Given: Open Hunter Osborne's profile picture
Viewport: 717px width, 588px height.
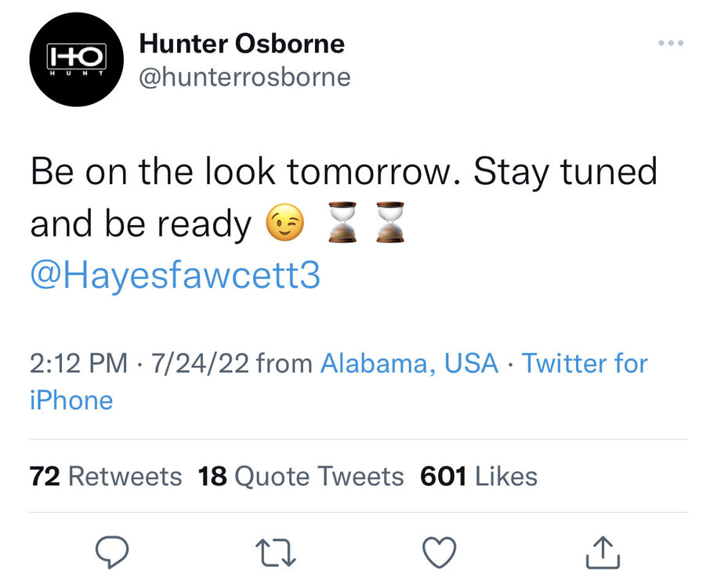Looking at the screenshot, I should (77, 59).
